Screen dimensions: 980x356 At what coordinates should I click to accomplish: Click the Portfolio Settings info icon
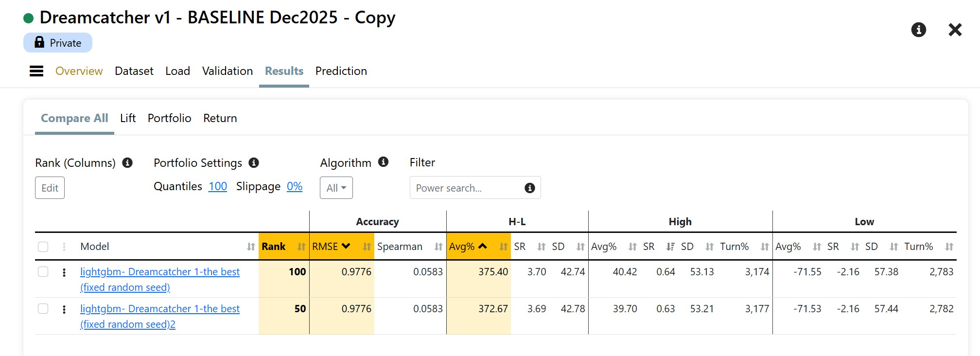(x=254, y=163)
